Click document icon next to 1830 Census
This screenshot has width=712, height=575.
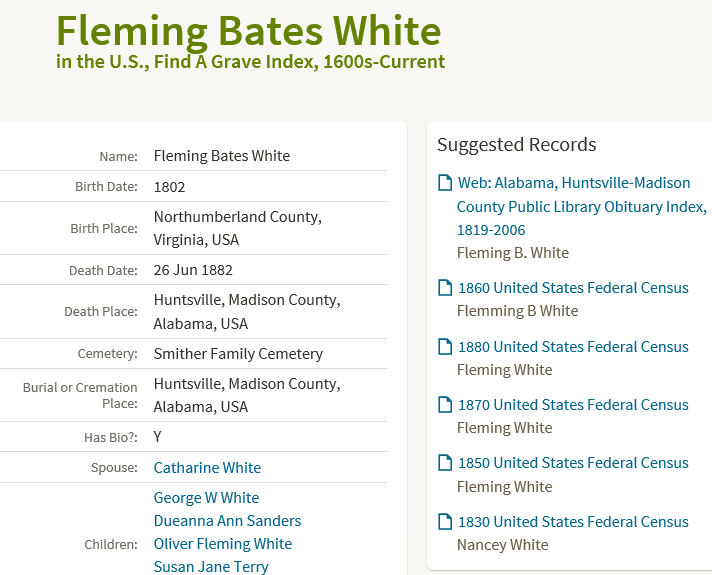coord(445,521)
